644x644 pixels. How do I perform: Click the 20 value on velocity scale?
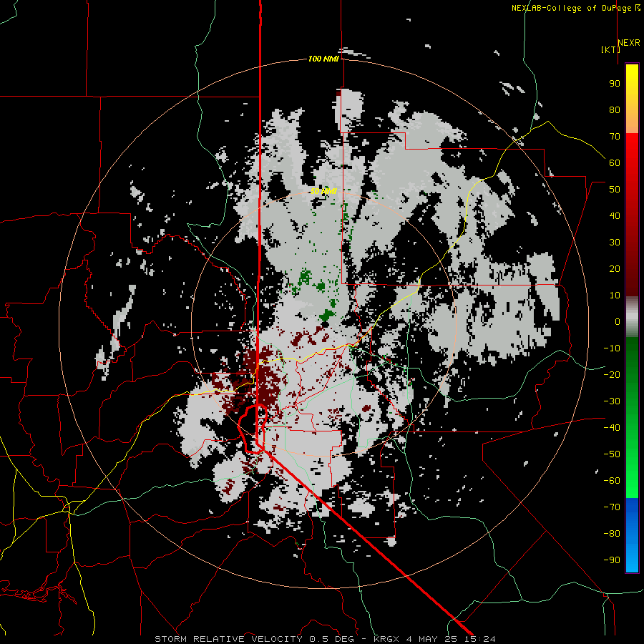[x=615, y=268]
